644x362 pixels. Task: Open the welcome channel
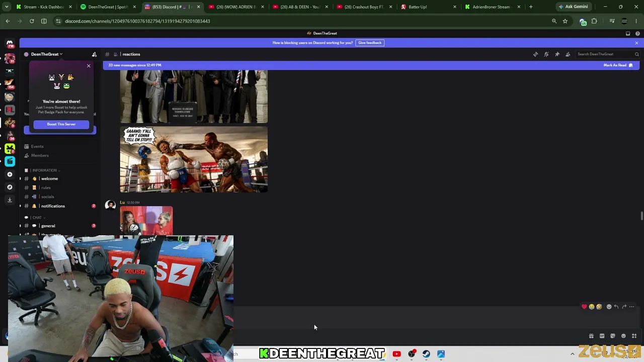tap(60, 178)
